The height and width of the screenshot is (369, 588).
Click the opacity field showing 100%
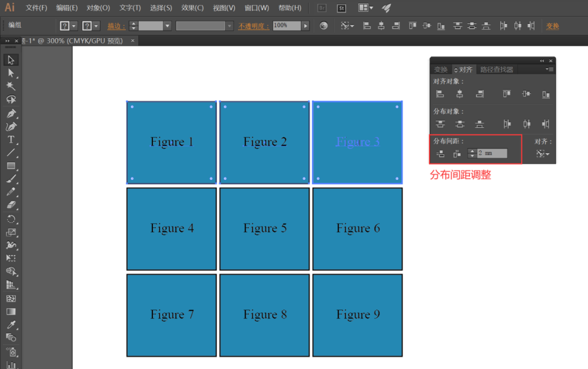point(287,26)
